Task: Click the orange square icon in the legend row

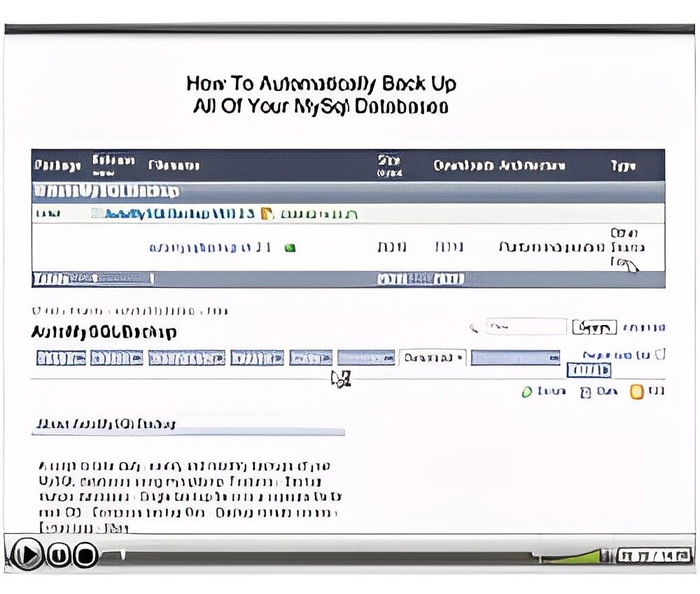Action: pos(636,392)
